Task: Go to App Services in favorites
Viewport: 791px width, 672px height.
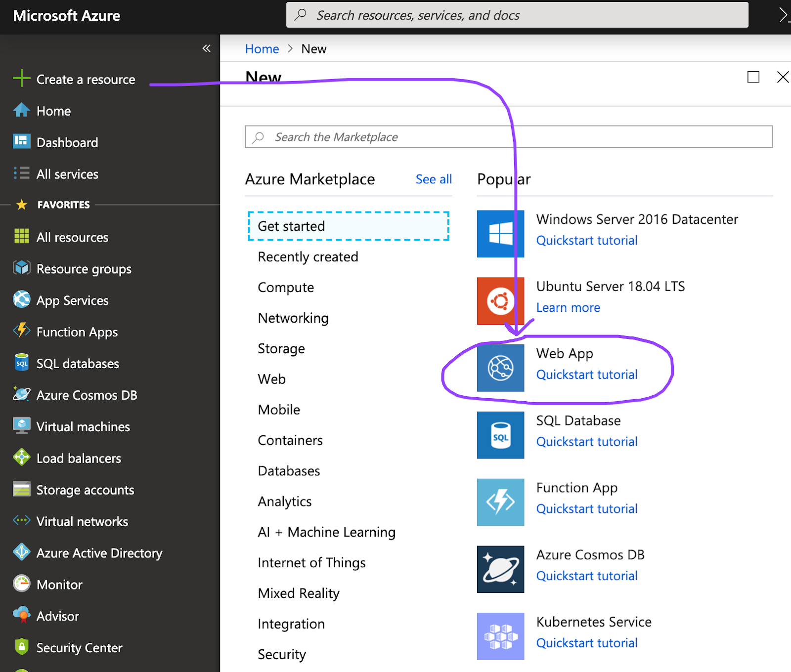Action: (72, 300)
